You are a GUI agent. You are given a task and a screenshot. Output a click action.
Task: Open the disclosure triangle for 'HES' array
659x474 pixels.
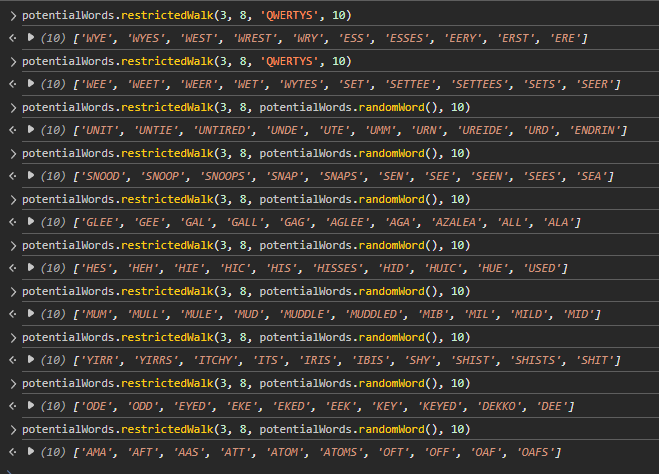click(x=31, y=267)
